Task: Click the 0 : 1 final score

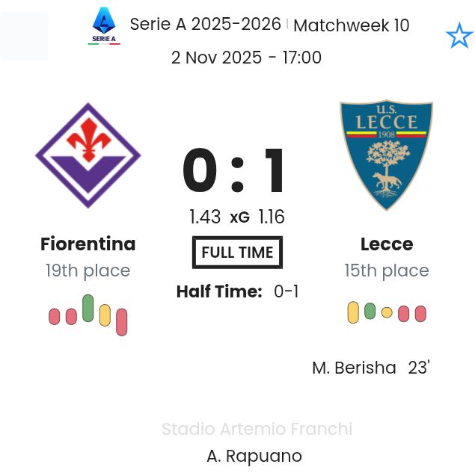Action: click(x=235, y=173)
